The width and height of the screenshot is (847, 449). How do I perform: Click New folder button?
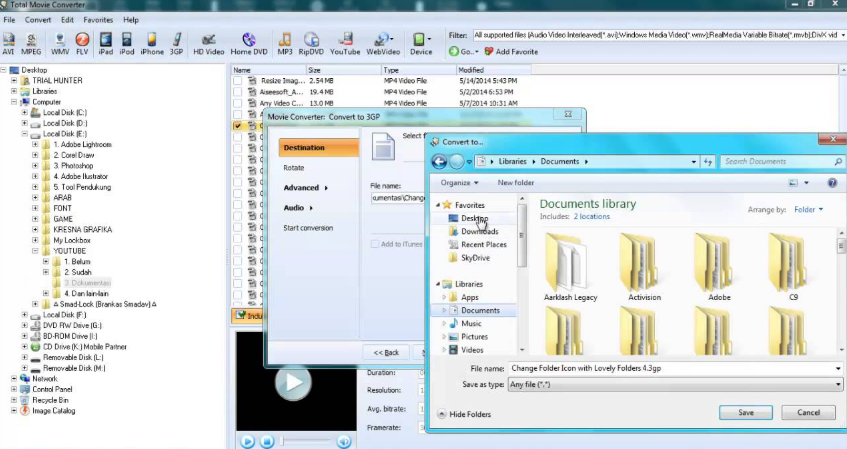(515, 183)
